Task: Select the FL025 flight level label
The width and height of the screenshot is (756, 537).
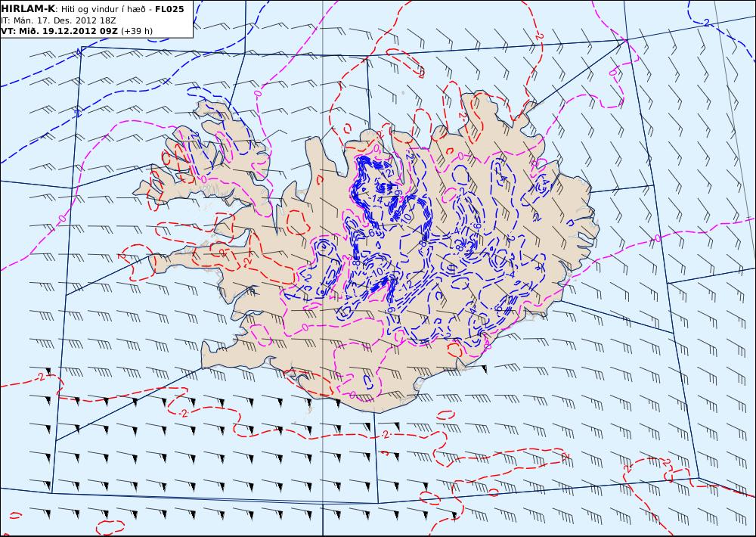Action: tap(169, 9)
